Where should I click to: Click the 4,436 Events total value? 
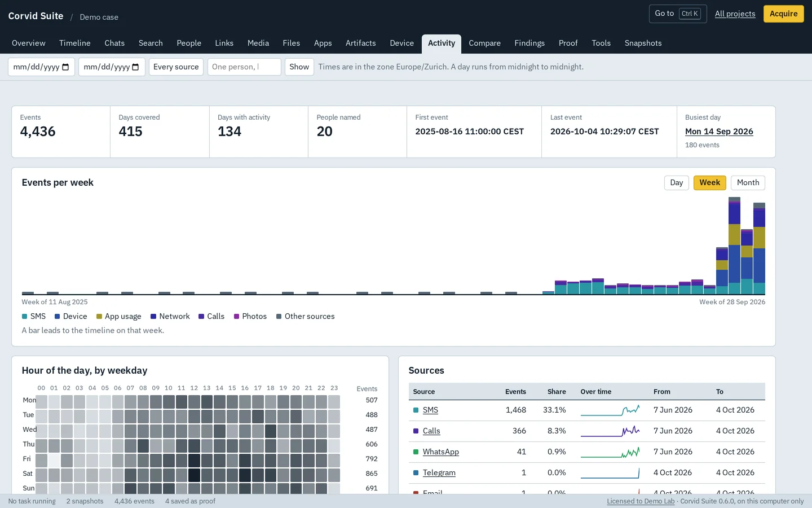[38, 132]
